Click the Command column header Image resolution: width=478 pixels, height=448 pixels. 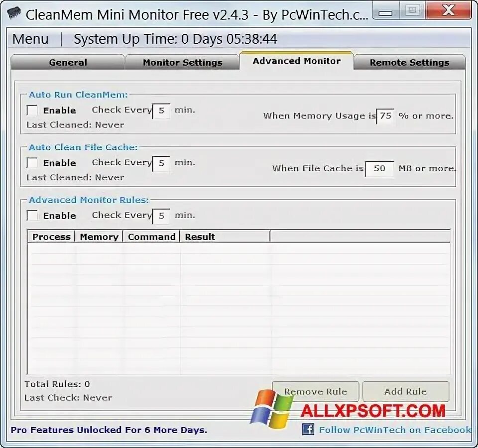[x=151, y=236]
